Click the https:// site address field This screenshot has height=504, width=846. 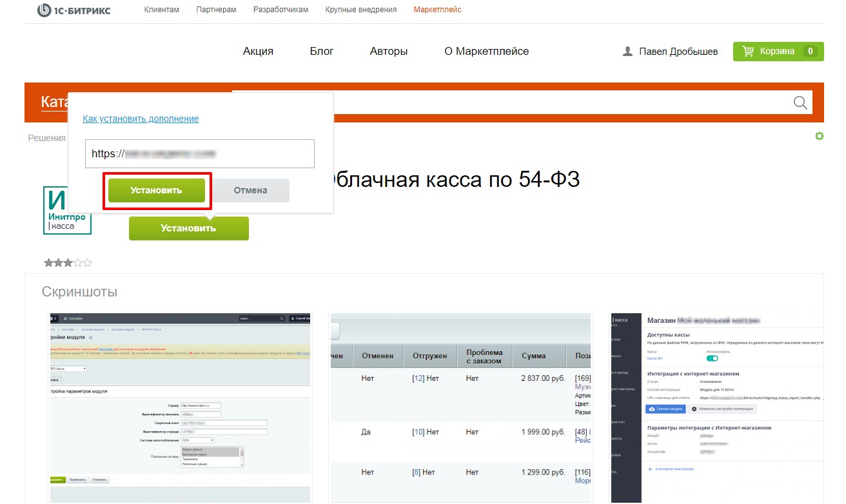pos(200,154)
